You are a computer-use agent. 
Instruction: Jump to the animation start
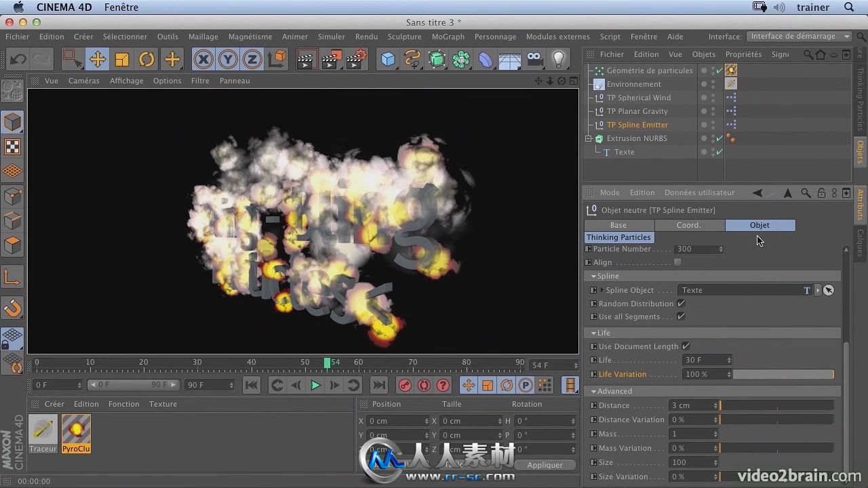[252, 385]
